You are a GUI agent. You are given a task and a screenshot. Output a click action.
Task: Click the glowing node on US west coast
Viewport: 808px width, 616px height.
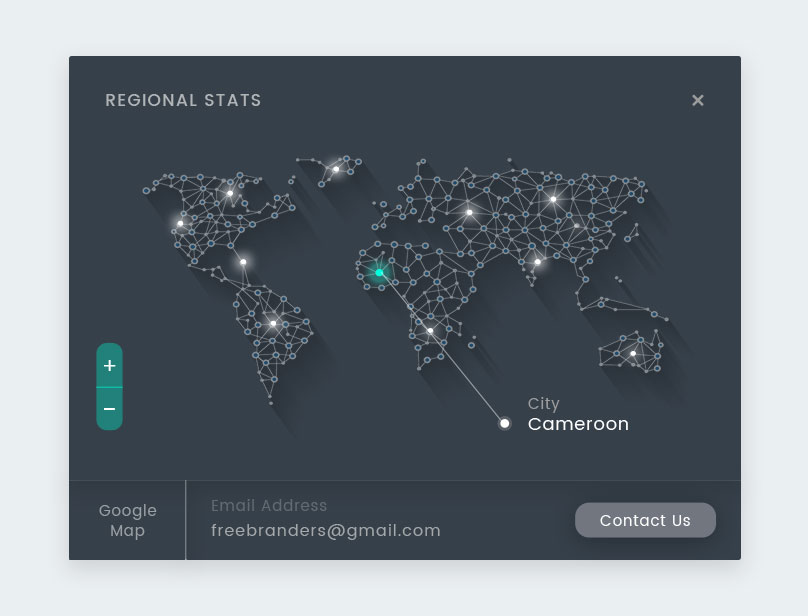[x=180, y=223]
